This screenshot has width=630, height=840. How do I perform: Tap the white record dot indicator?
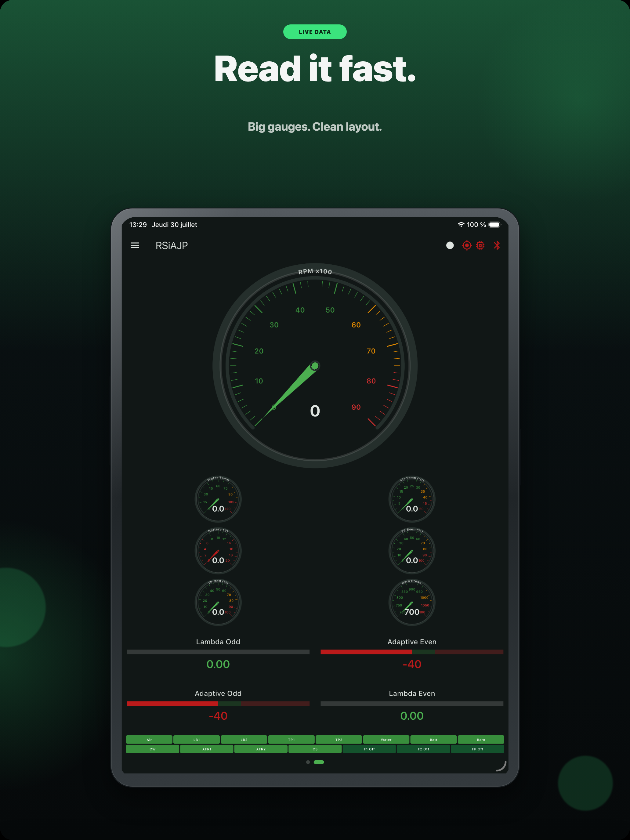click(x=450, y=245)
